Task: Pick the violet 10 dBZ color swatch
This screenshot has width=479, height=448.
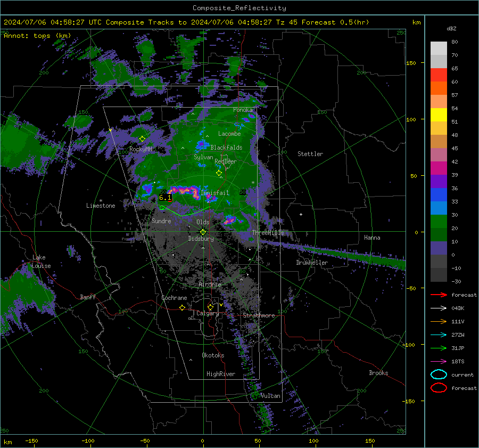Action: (x=439, y=248)
